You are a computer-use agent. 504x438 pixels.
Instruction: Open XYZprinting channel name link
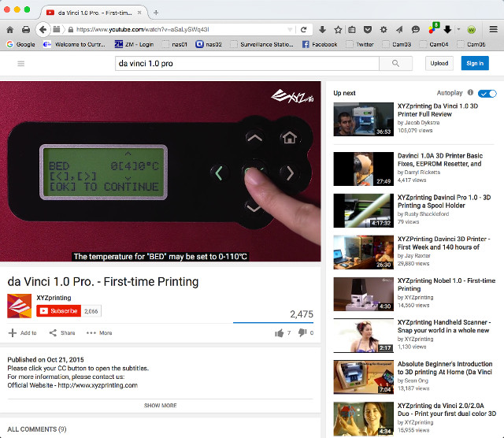pyautogui.click(x=54, y=298)
